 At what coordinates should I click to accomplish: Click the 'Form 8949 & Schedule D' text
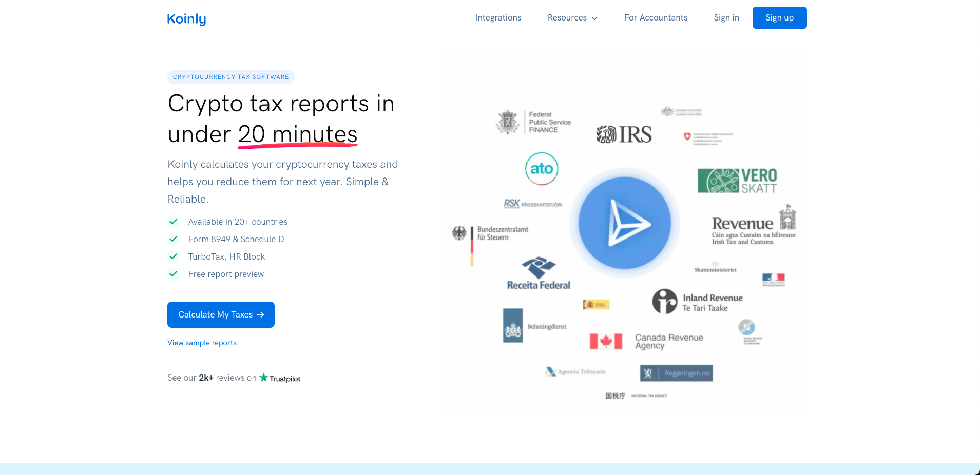(x=236, y=239)
